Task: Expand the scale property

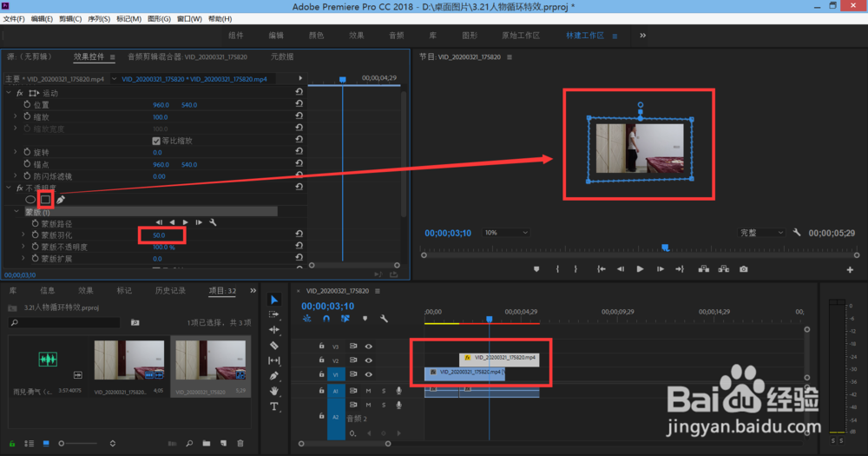Action: click(16, 116)
